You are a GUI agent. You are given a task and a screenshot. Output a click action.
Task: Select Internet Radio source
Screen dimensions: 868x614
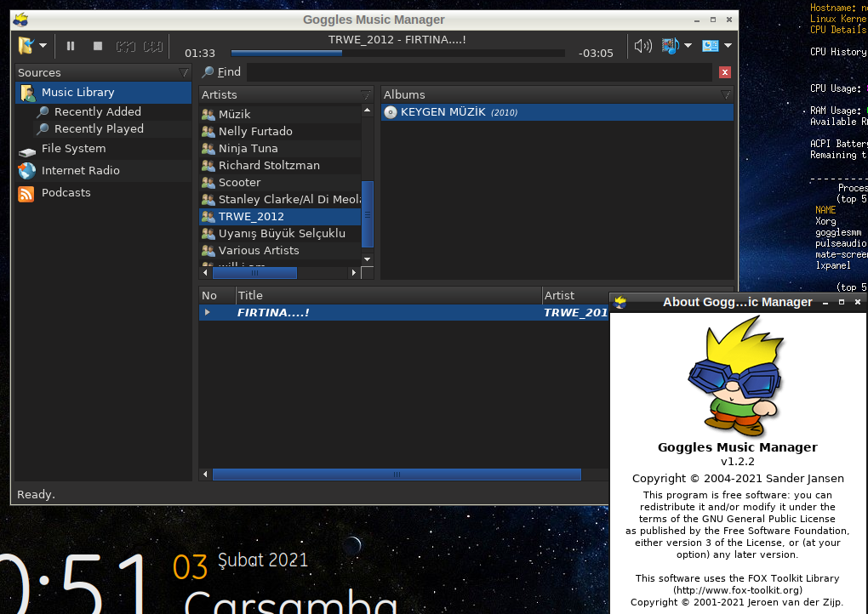click(104, 171)
